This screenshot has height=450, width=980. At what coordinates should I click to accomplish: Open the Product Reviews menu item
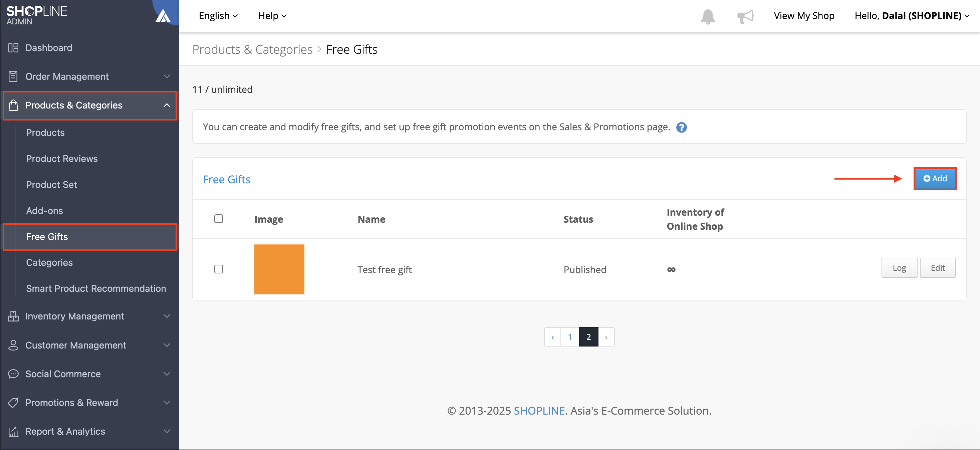(62, 159)
